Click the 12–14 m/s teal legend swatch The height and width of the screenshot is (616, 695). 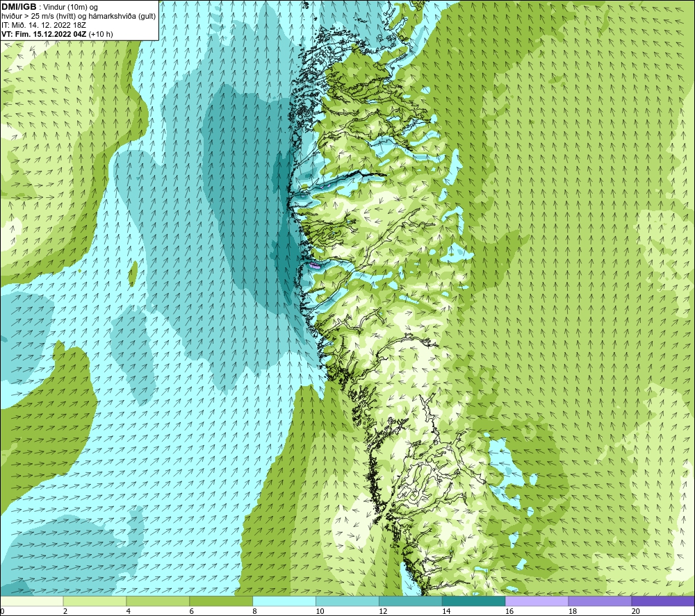point(411,601)
